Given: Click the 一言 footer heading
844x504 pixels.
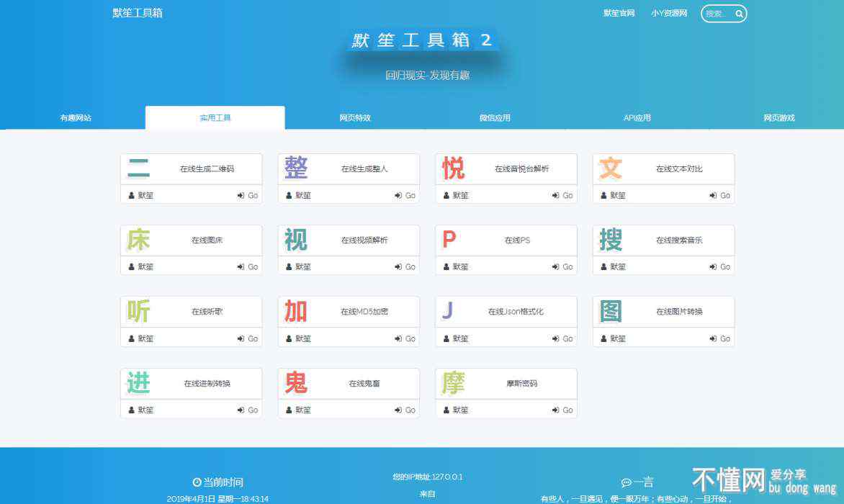Looking at the screenshot, I should click(x=637, y=482).
